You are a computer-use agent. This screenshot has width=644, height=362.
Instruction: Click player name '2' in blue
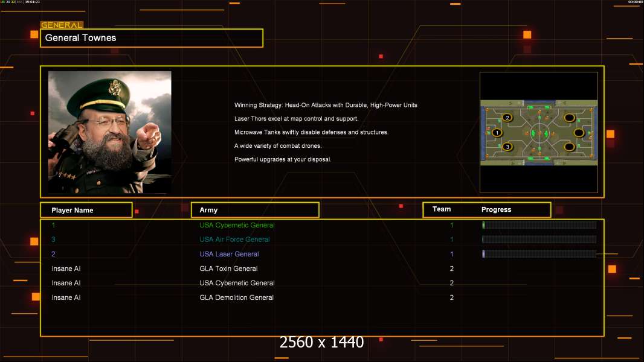(x=53, y=254)
